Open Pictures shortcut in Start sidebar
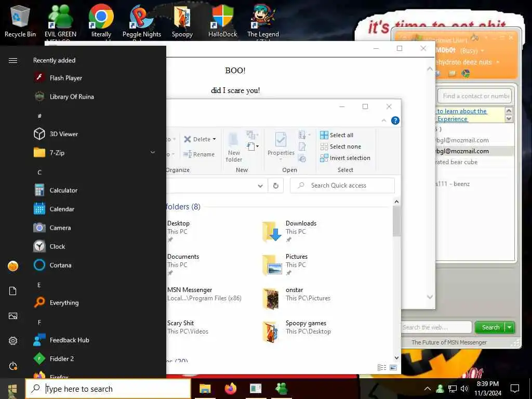 (x=13, y=316)
